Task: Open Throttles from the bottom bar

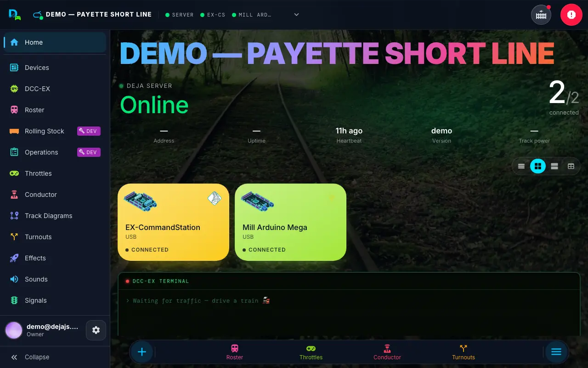Action: pos(311,352)
